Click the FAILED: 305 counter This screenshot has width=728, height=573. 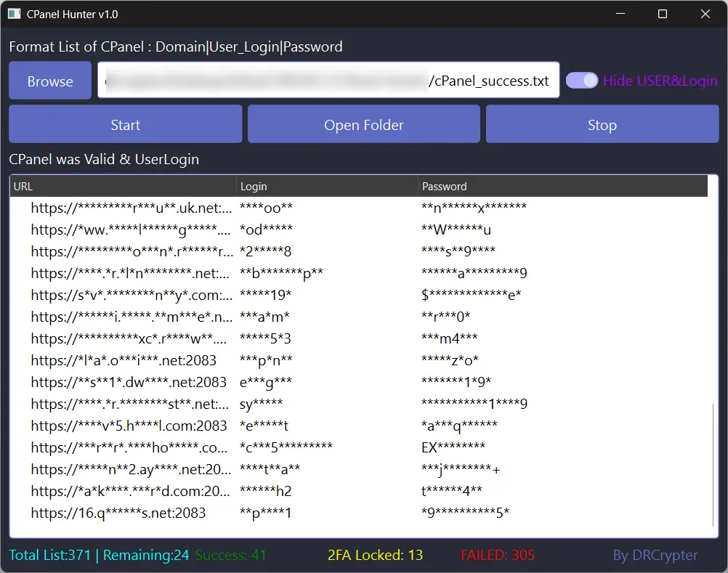click(498, 555)
